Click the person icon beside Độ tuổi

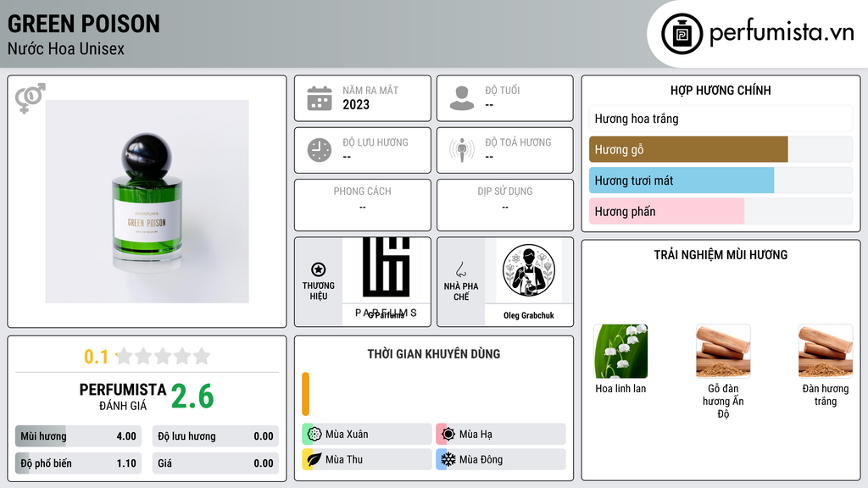coord(462,98)
